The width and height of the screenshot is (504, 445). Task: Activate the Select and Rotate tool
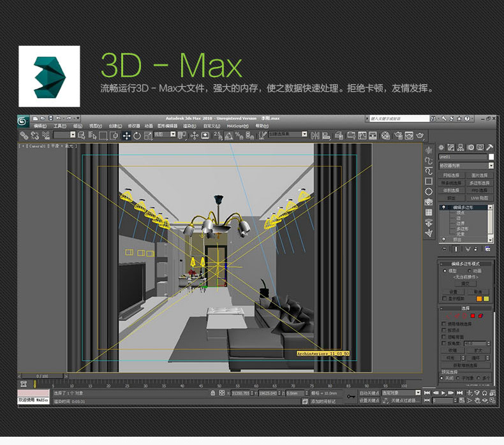coord(137,136)
